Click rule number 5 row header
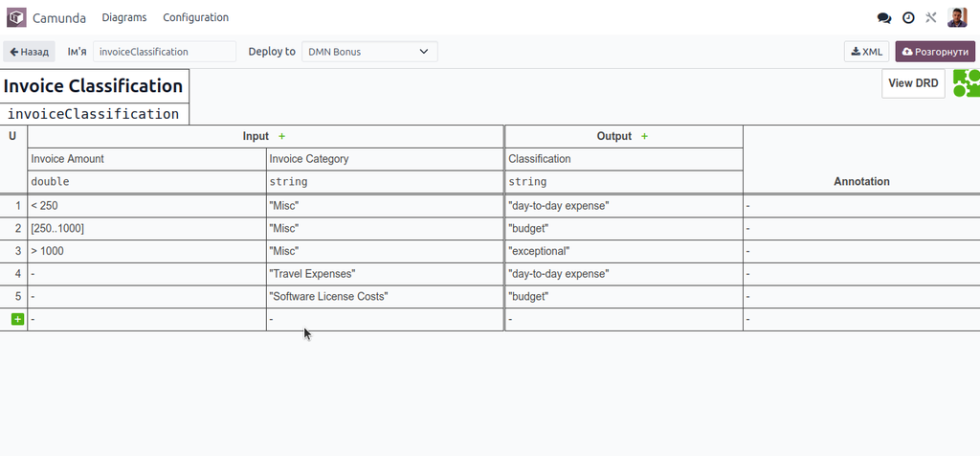The height and width of the screenshot is (456, 980). pos(13,296)
